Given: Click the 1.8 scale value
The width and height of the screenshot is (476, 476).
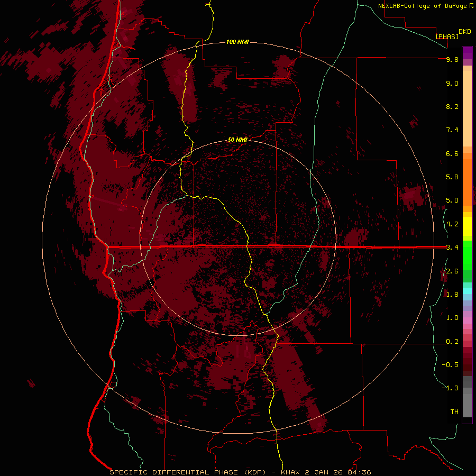Looking at the screenshot, I should point(452,295).
